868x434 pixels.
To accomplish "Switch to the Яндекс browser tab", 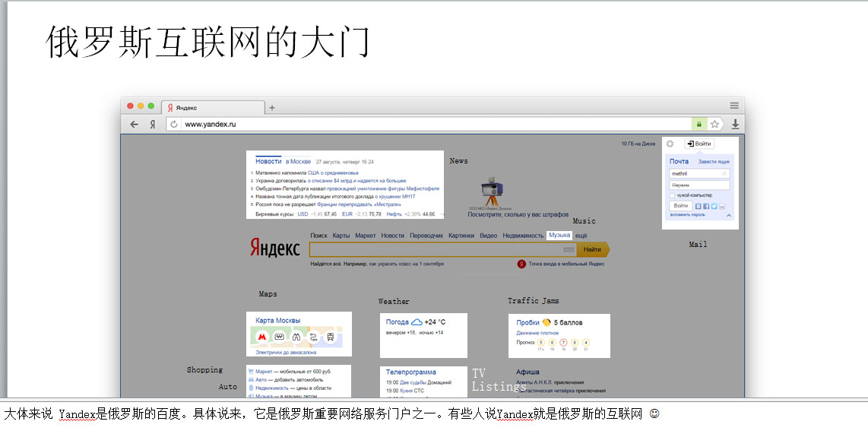I will [x=213, y=108].
